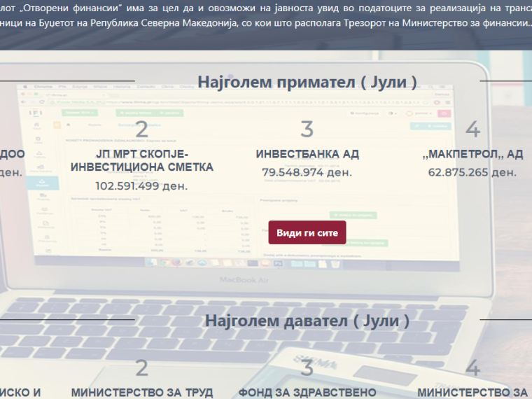Open recipient ЈП МРТ СКОПЈЕ-ИНВЕСТИЦИОНА СМЕТКА
This screenshot has height=399, width=532.
[142, 160]
